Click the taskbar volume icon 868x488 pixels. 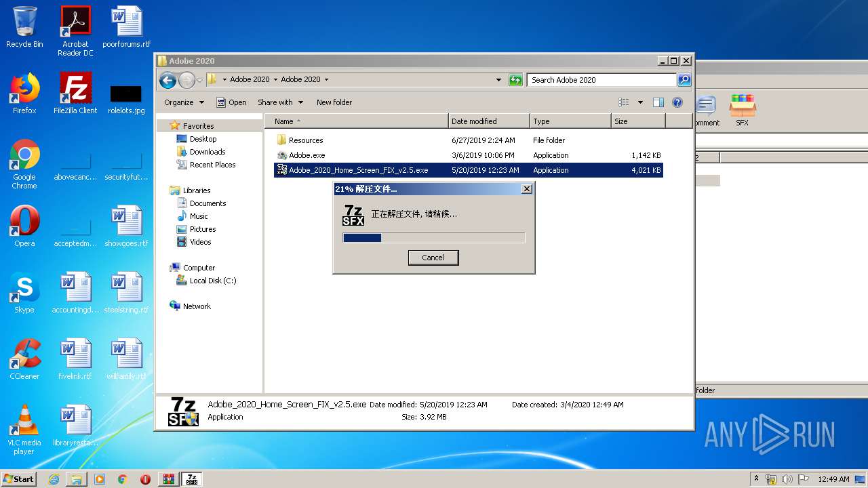click(787, 479)
